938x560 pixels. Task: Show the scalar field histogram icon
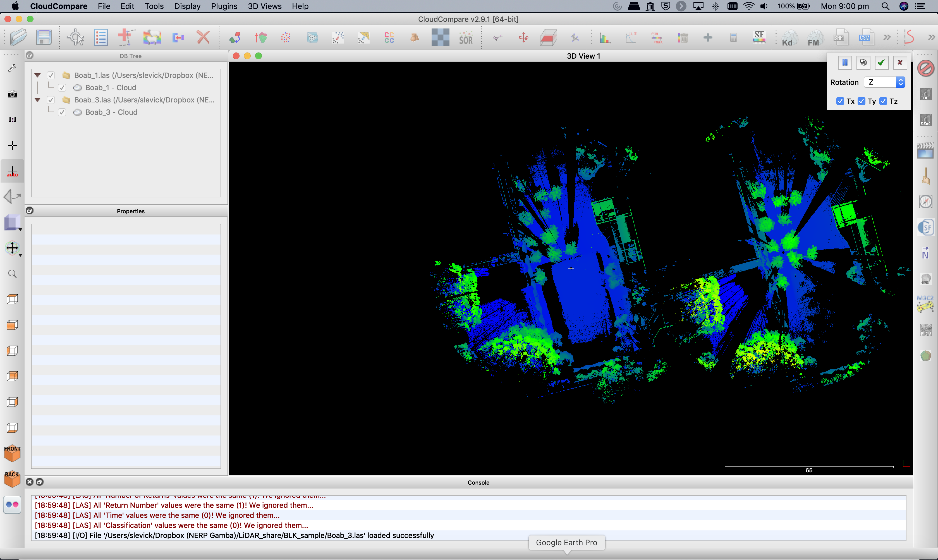coord(605,38)
